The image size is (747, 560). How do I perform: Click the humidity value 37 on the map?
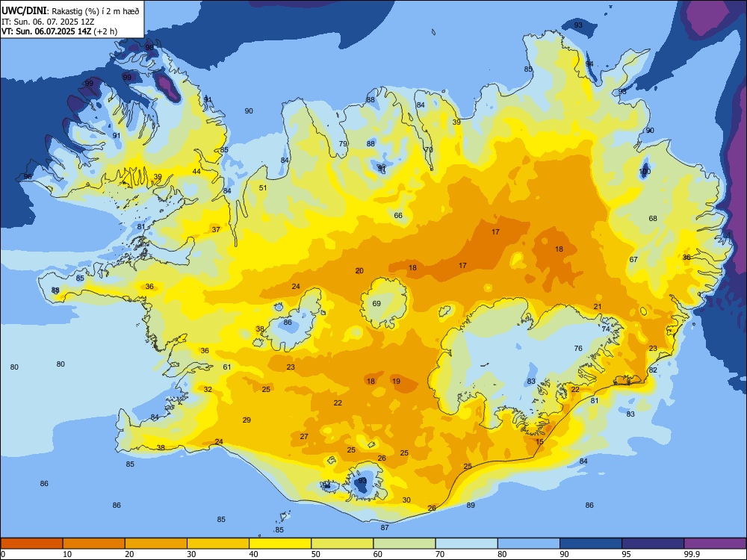(x=217, y=229)
